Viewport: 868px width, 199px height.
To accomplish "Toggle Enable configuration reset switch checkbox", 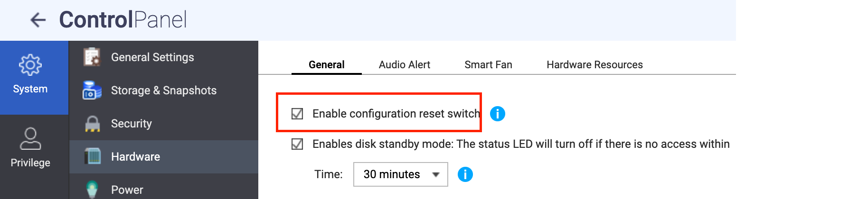I will tap(297, 114).
